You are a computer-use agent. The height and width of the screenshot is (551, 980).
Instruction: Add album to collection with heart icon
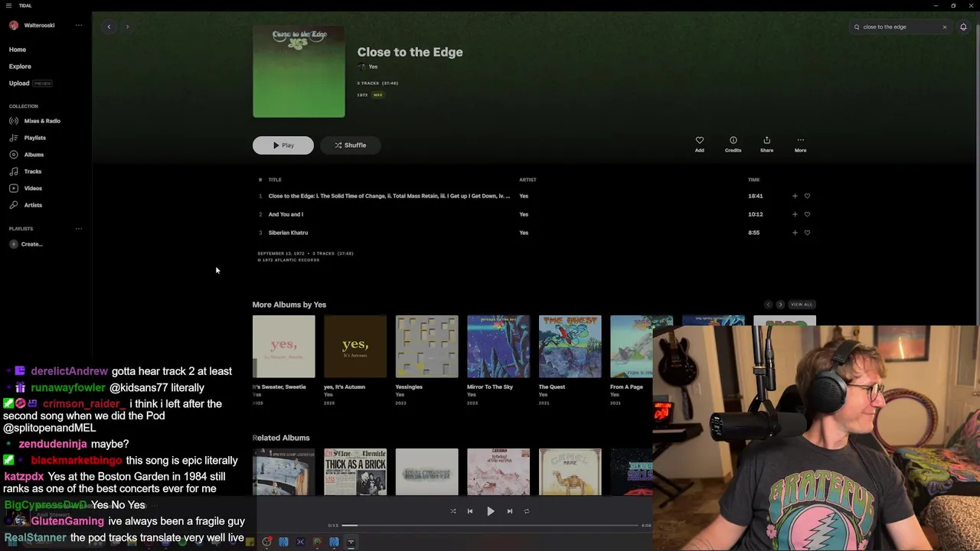pyautogui.click(x=699, y=144)
